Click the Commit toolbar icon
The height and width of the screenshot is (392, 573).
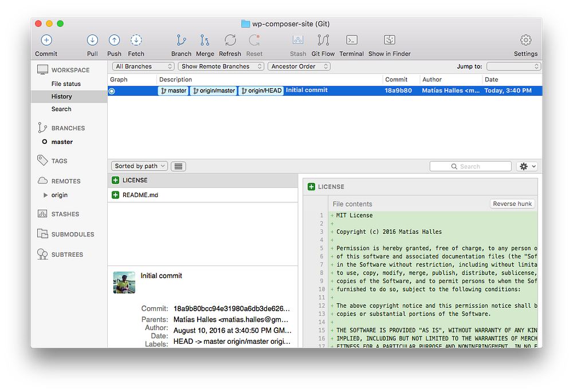point(46,40)
